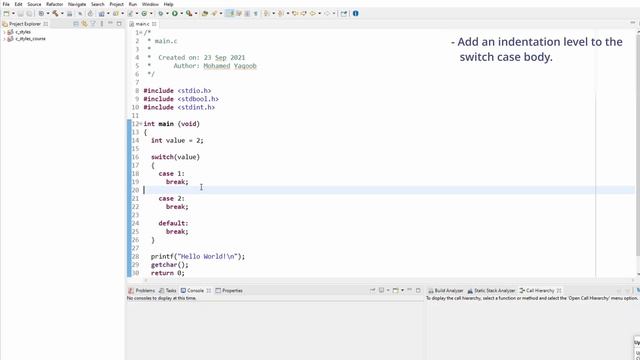Click the Pin Editor icon beside Information Center
The height and width of the screenshot is (360, 640).
(x=344, y=13)
